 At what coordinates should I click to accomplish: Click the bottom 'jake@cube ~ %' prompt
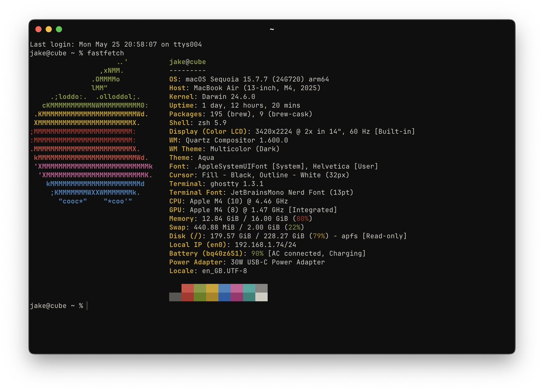click(57, 306)
